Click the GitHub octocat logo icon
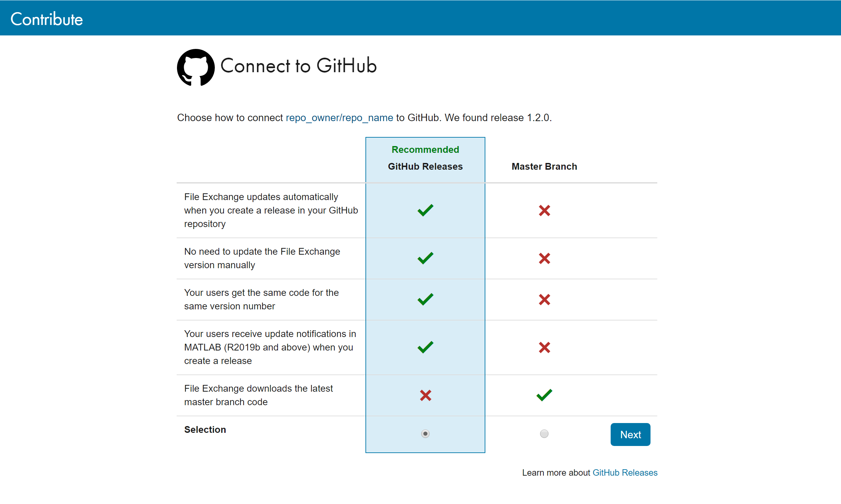Image resolution: width=841 pixels, height=504 pixels. [x=196, y=67]
